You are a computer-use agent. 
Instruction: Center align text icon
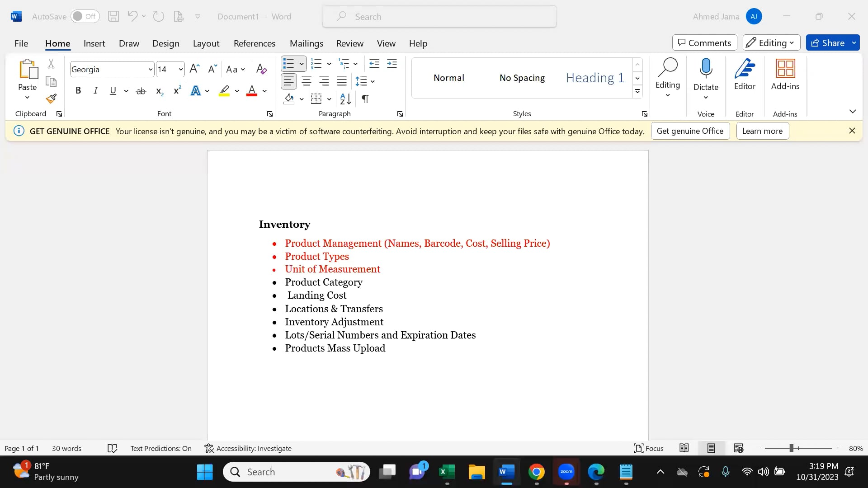(307, 81)
